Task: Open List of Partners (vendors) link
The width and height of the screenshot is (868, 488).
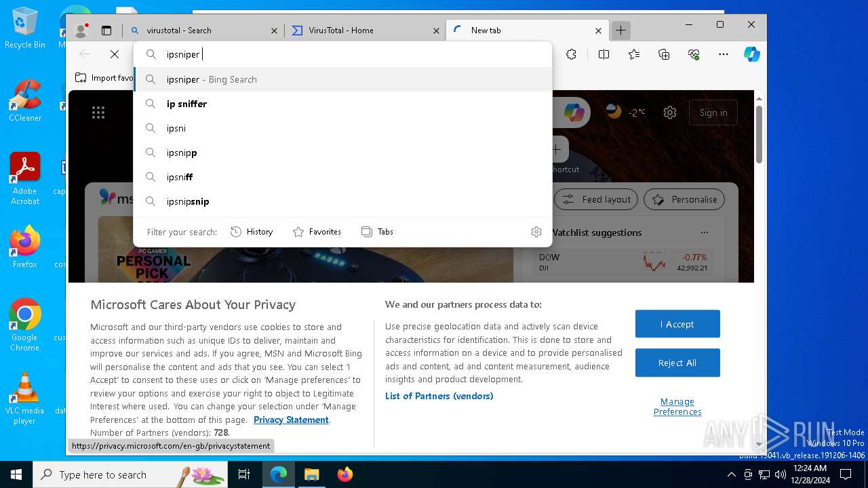Action: click(439, 396)
